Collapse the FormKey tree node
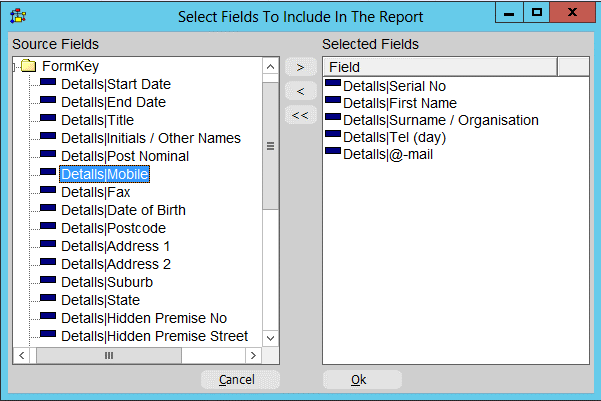The image size is (601, 401). coord(15,66)
